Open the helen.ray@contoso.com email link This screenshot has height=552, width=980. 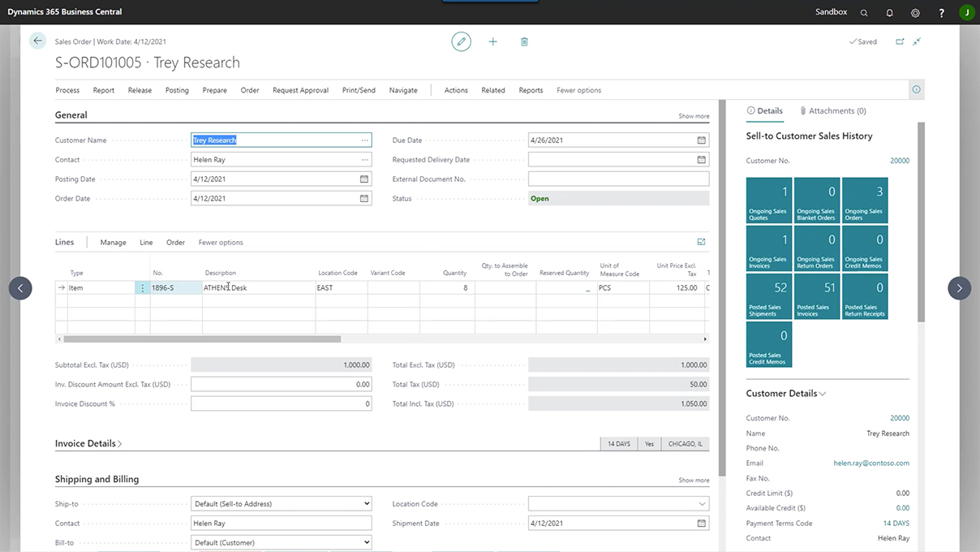pos(871,464)
